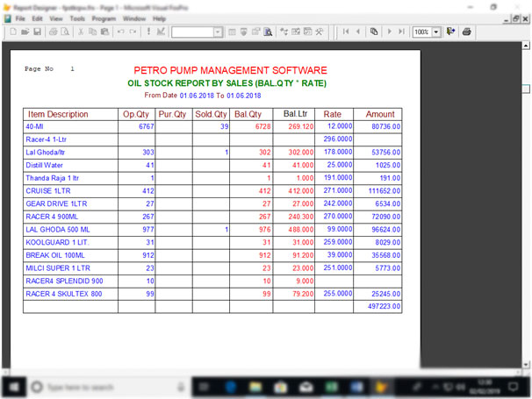Click the Copy toolbar icon
The image size is (532, 399).
[x=93, y=32]
